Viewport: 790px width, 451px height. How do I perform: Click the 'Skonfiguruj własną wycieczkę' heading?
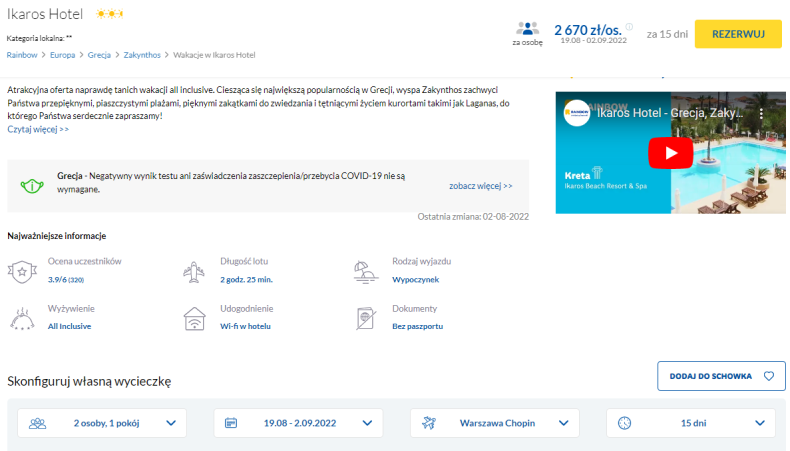[89, 381]
